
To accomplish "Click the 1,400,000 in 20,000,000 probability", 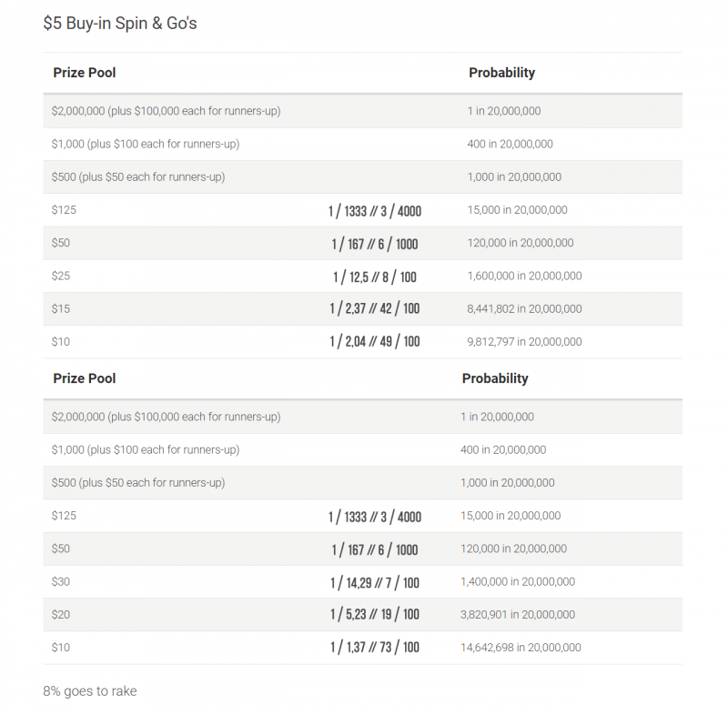I will (518, 581).
